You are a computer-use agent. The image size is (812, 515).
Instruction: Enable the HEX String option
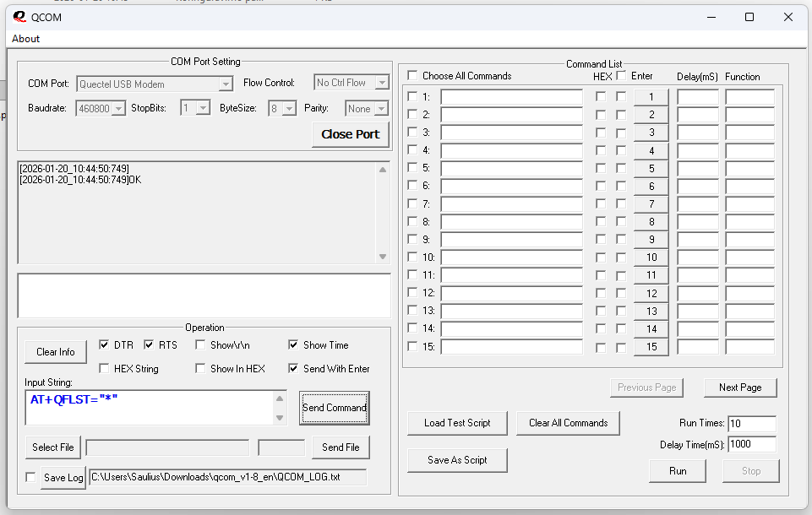(104, 369)
